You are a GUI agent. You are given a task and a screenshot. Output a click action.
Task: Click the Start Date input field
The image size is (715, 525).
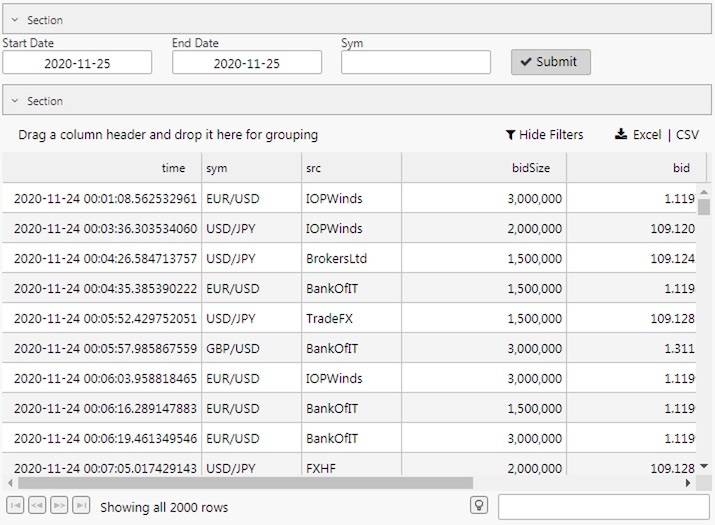77,63
